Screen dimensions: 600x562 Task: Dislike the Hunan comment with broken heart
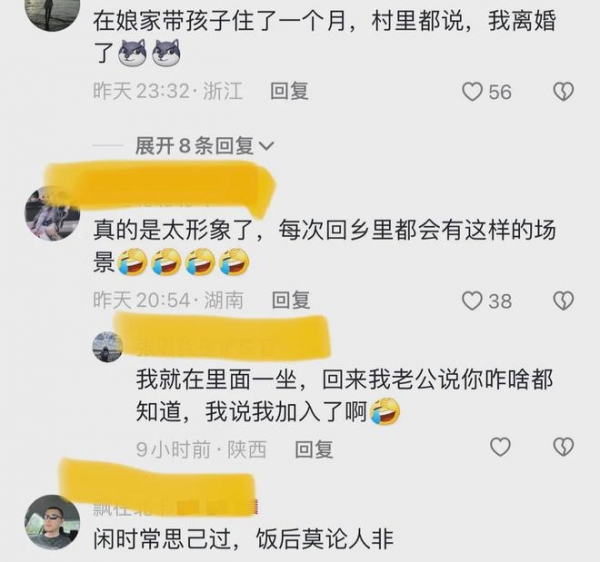564,300
